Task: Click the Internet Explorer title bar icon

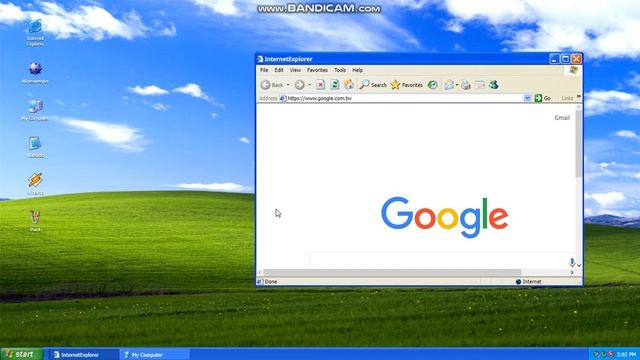Action: click(260, 59)
